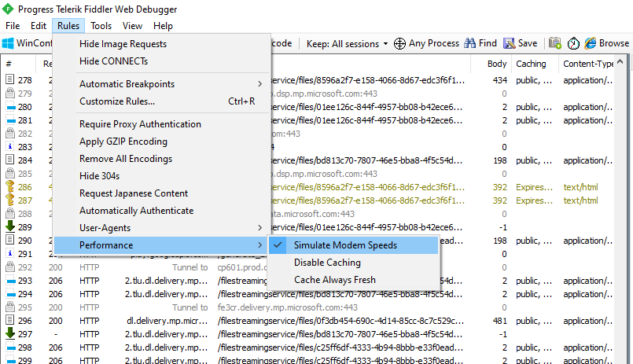Choose Customize Rules... menu entry
633x364 pixels.
161,101
